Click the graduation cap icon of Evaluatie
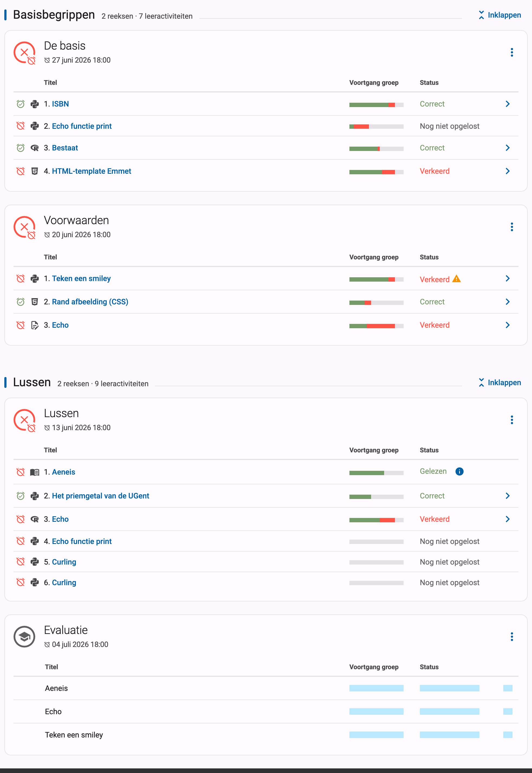 (24, 637)
